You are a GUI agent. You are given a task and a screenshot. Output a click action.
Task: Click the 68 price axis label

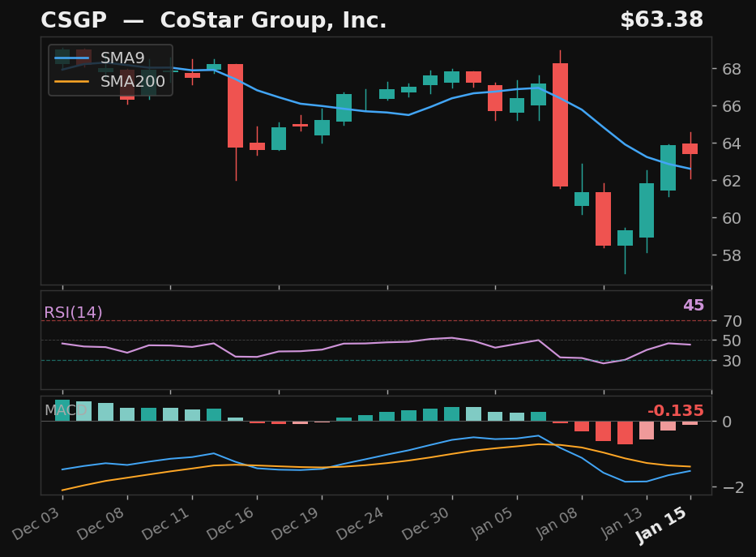pos(732,69)
